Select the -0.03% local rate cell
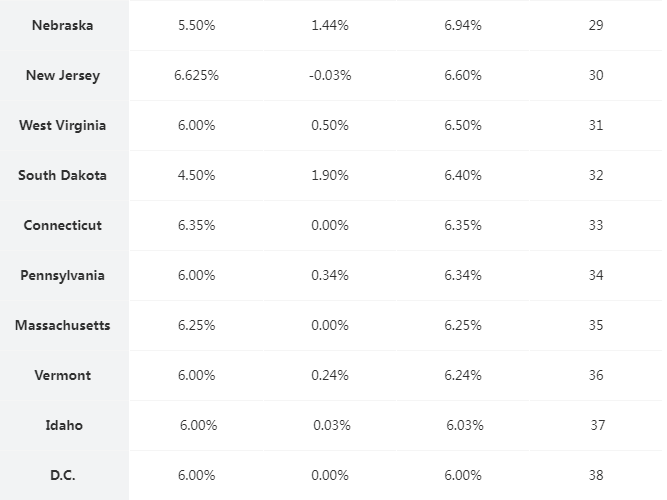The width and height of the screenshot is (667, 500). (330, 75)
